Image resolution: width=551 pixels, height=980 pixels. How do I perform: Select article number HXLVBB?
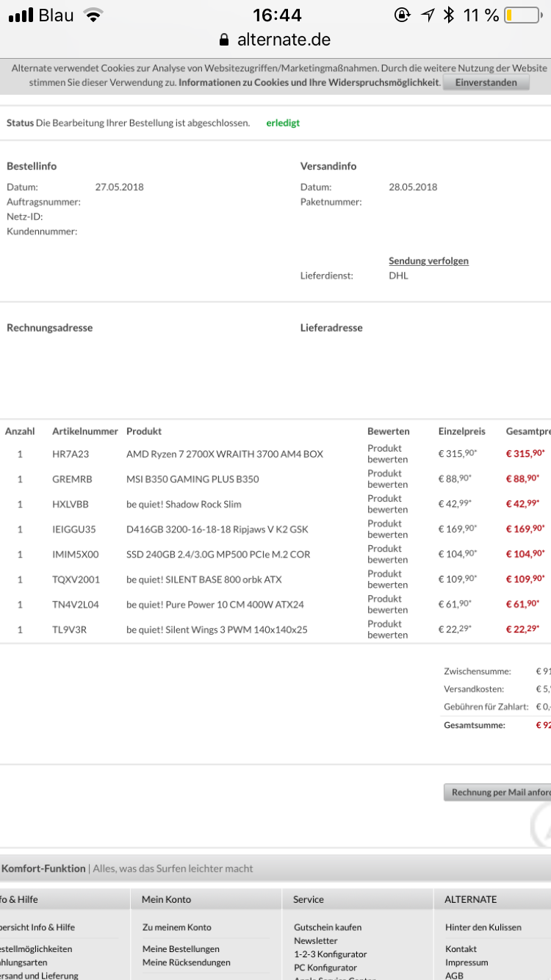pyautogui.click(x=71, y=504)
